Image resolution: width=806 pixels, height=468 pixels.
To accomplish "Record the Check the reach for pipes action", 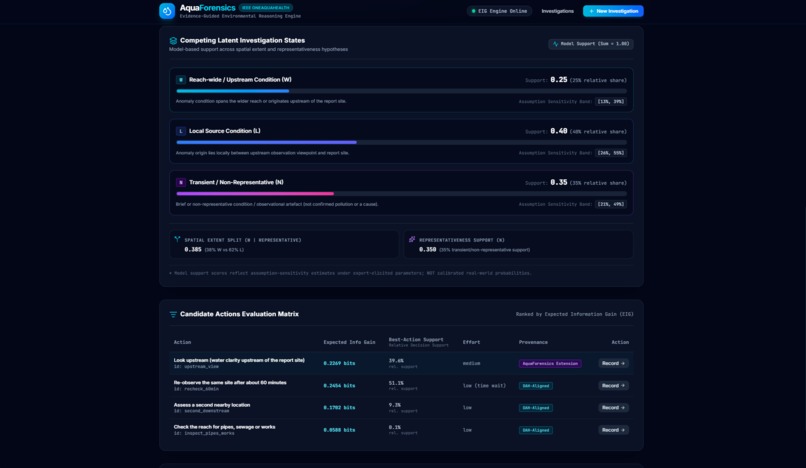I will [x=613, y=429].
